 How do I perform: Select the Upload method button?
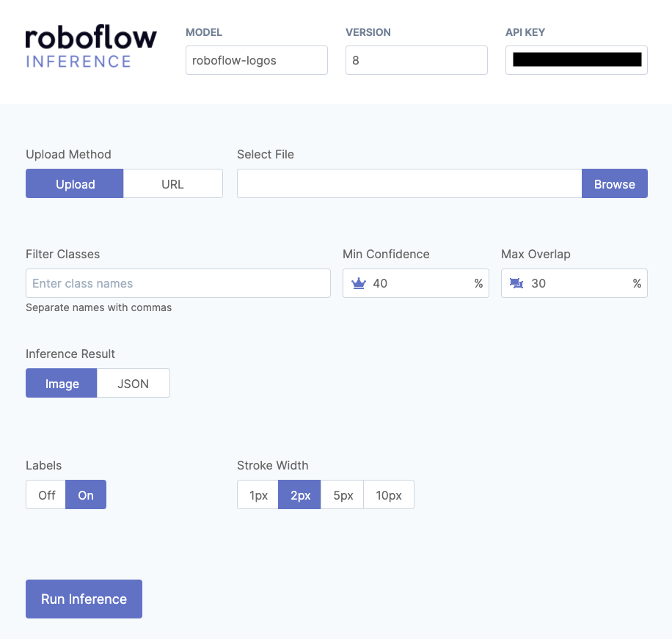75,184
